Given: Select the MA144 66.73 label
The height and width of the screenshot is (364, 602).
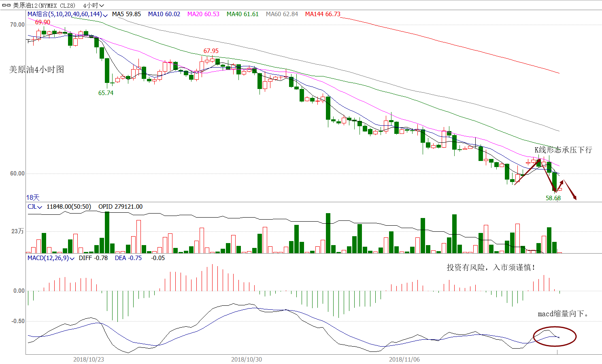Looking at the screenshot, I should (x=323, y=14).
